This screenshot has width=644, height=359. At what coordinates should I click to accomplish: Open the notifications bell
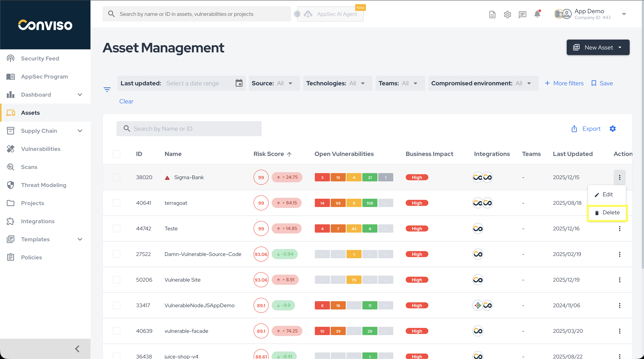[537, 14]
